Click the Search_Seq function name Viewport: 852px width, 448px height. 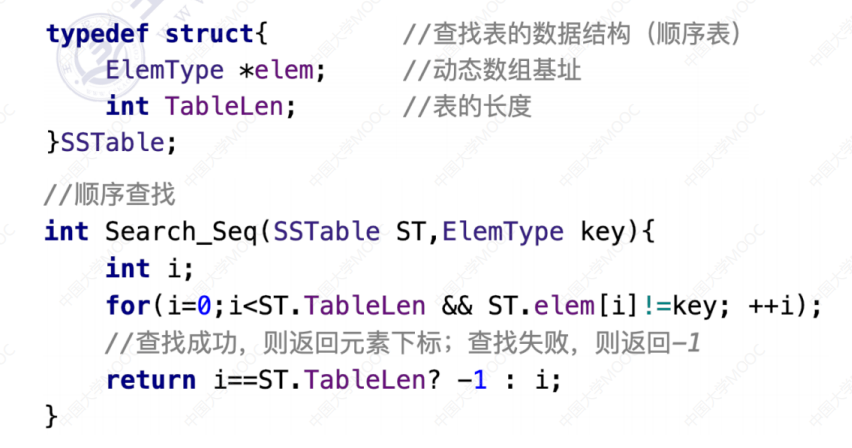[181, 232]
